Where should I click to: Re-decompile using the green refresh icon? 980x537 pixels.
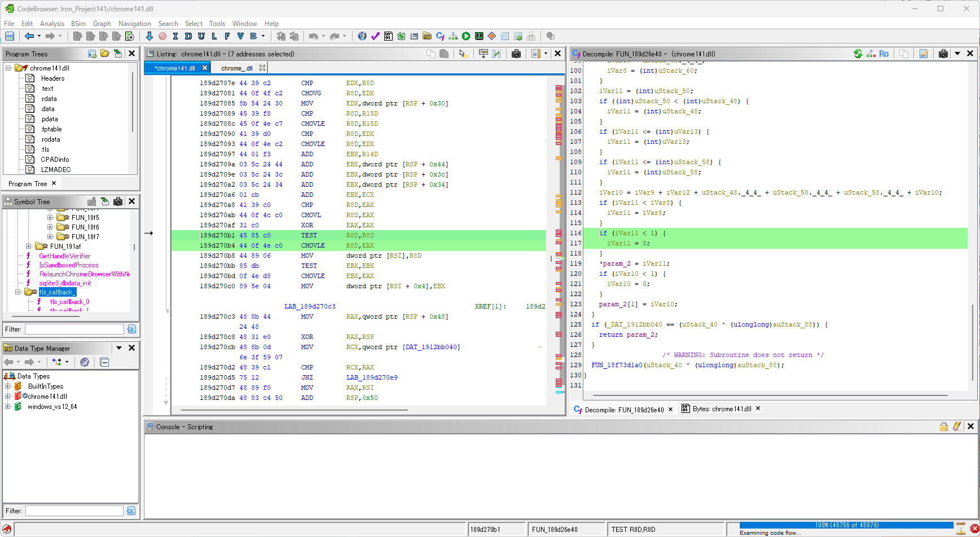[x=858, y=54]
